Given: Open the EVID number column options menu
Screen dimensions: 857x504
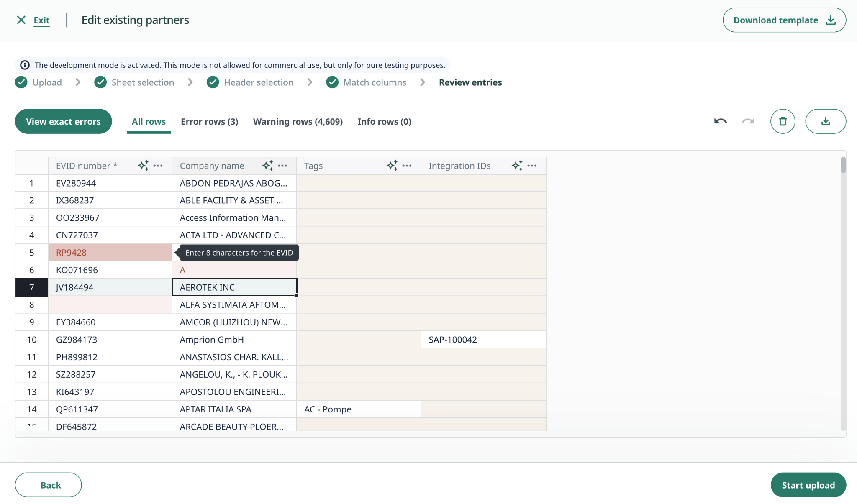Looking at the screenshot, I should pyautogui.click(x=158, y=166).
